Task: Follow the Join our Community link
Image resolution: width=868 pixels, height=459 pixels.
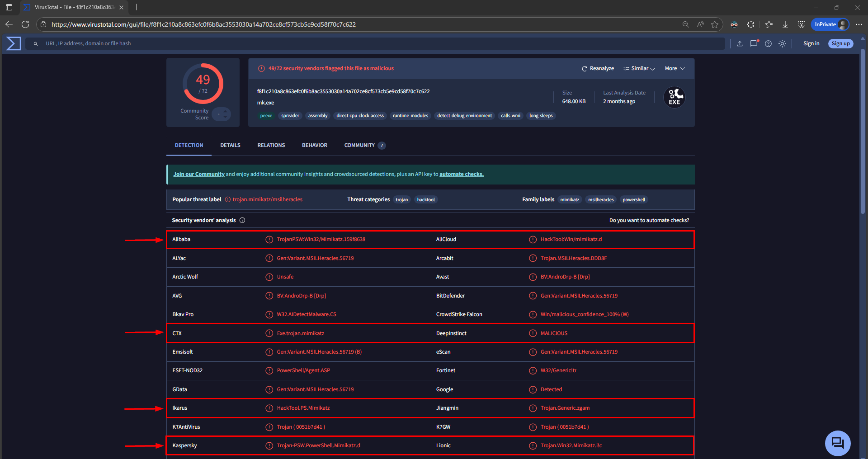Action: point(199,174)
